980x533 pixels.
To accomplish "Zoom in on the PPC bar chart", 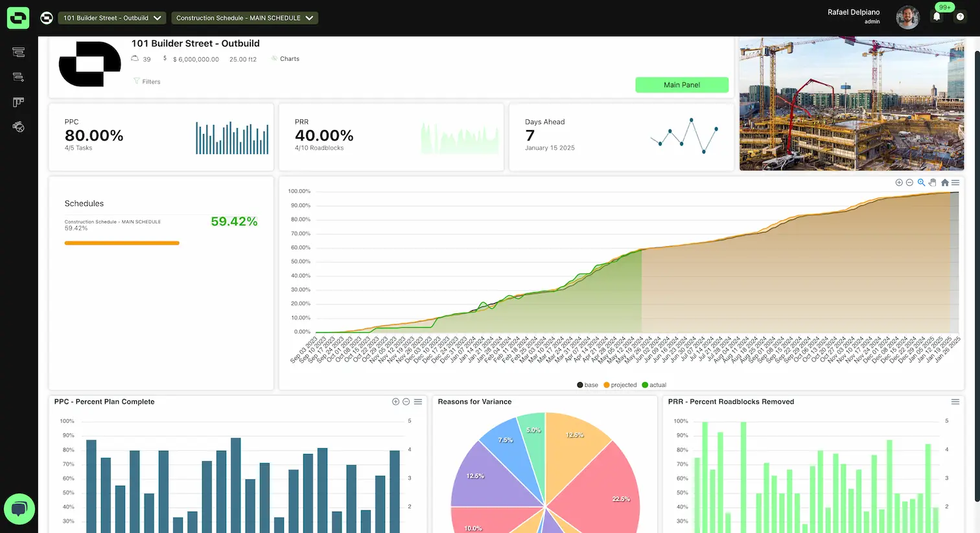I will 395,402.
